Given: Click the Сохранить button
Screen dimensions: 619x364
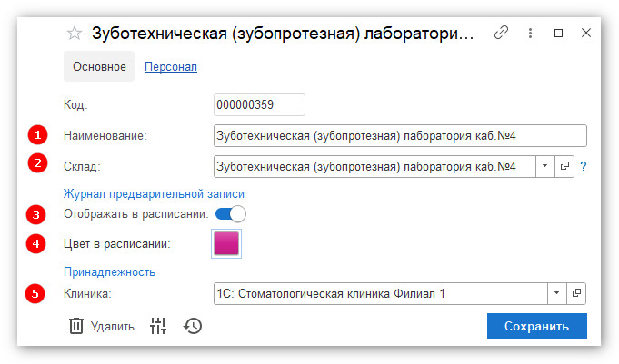Looking at the screenshot, I should tap(537, 326).
